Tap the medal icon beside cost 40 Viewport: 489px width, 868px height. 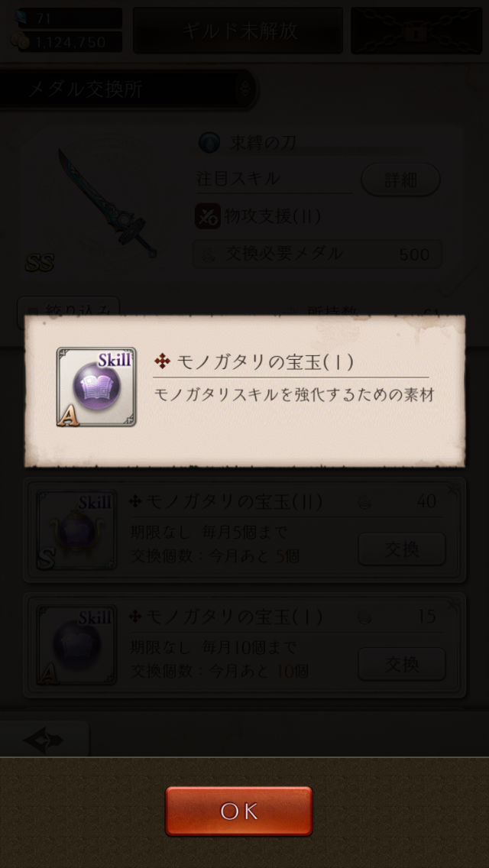(364, 502)
